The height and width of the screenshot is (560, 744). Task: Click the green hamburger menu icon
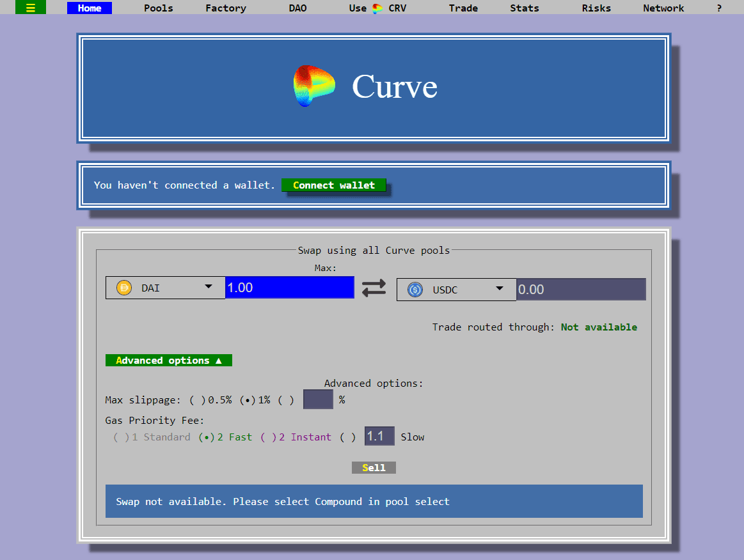(30, 8)
